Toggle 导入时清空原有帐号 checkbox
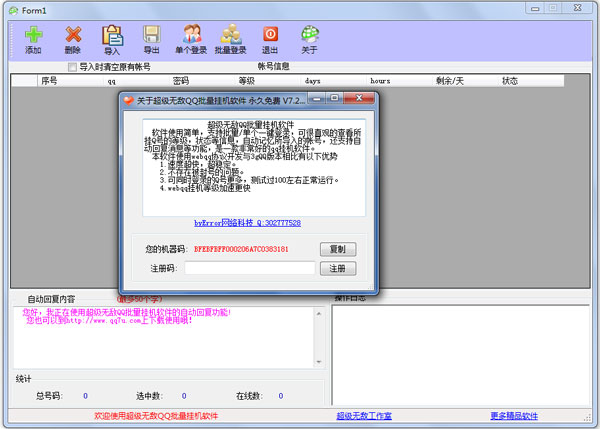The image size is (600, 429). click(x=72, y=67)
